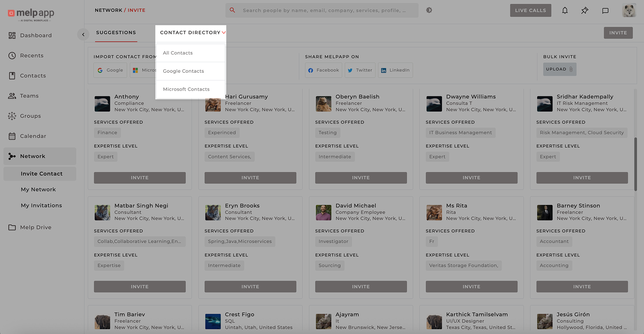Image resolution: width=644 pixels, height=334 pixels.
Task: Share Melpapp on LinkedIn
Action: 395,70
